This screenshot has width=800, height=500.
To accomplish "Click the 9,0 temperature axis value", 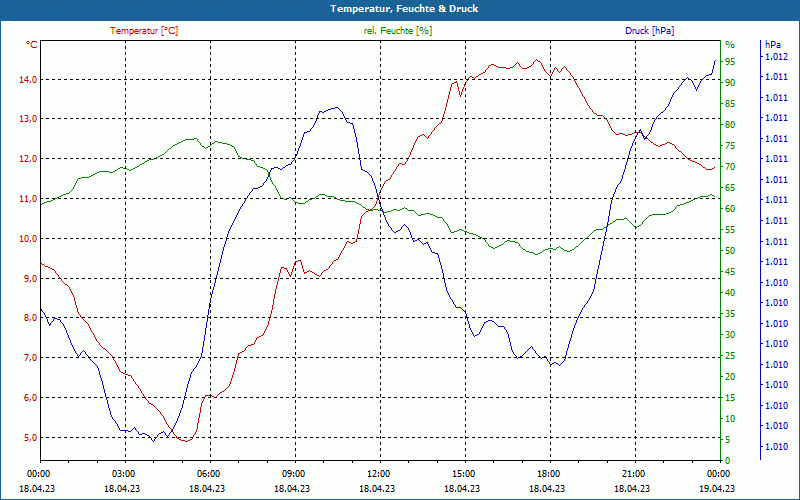I will point(30,278).
